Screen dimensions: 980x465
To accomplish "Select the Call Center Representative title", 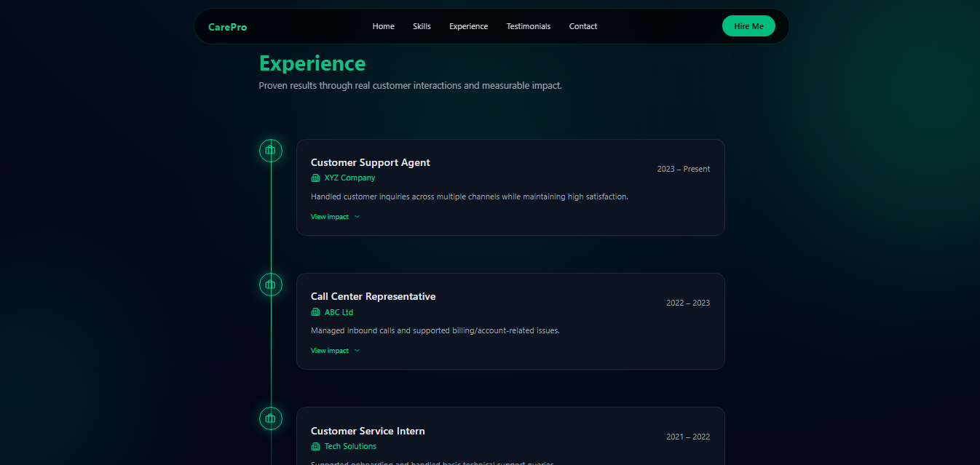I will (x=374, y=297).
